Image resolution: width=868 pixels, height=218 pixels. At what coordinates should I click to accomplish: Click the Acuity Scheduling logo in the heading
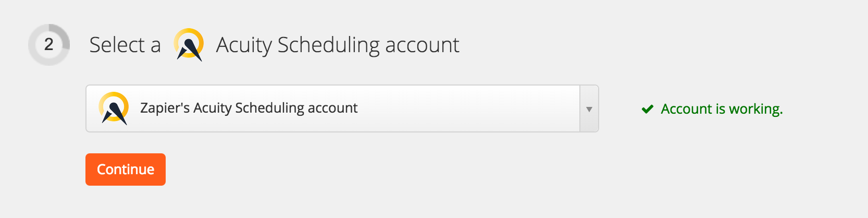[189, 45]
